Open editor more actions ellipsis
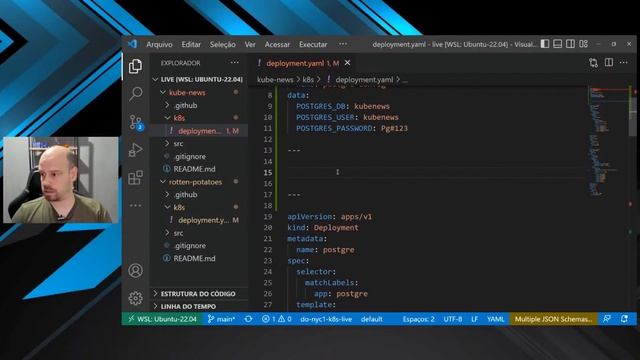640x360 pixels. 624,63
